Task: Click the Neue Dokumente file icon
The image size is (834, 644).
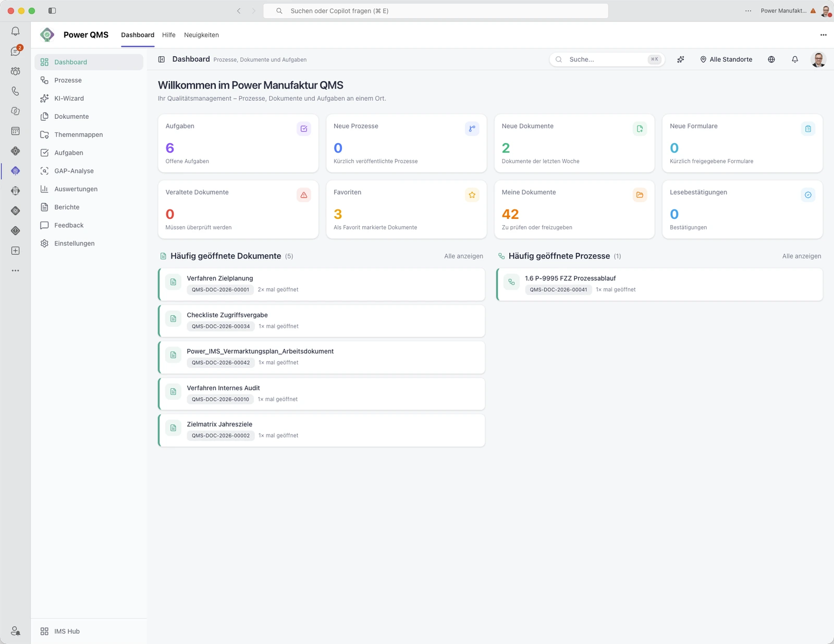Action: pyautogui.click(x=640, y=129)
